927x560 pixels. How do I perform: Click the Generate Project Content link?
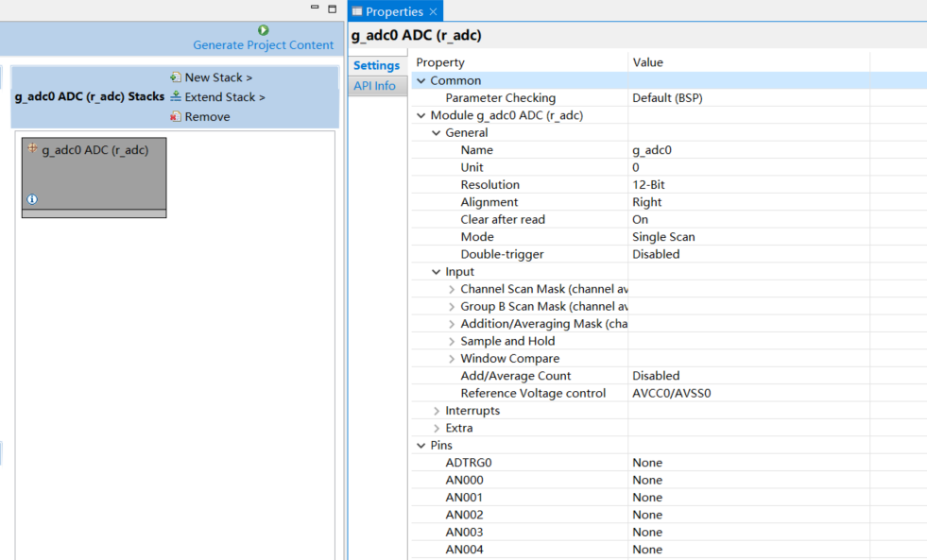pyautogui.click(x=263, y=45)
